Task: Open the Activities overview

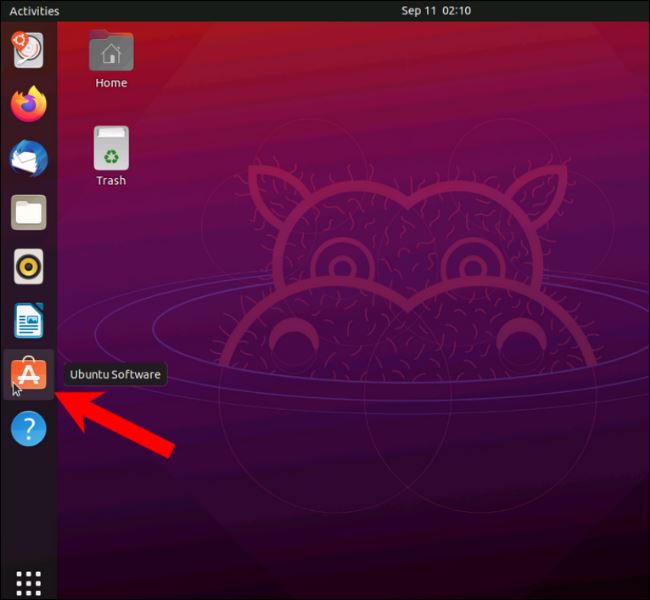Action: (34, 11)
